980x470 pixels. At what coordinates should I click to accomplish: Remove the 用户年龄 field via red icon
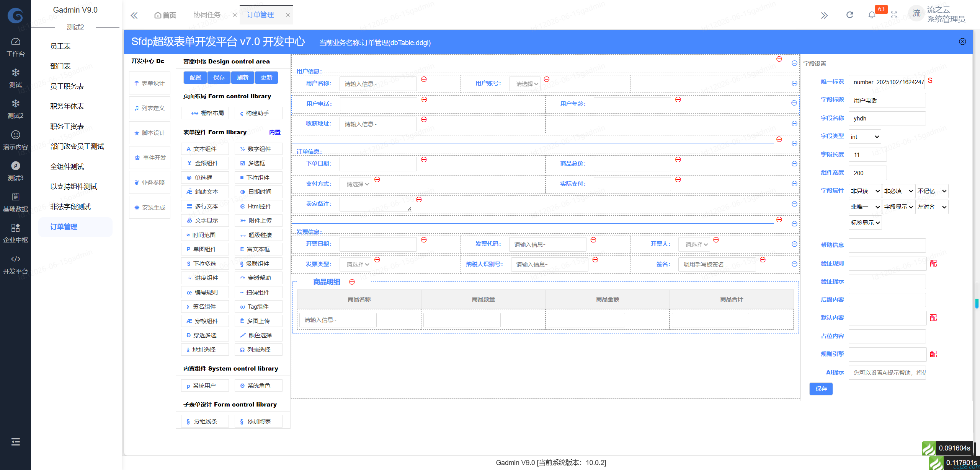tap(678, 99)
